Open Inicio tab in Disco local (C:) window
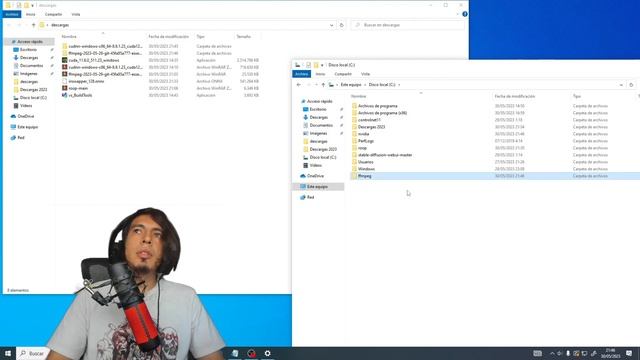Image resolution: width=640 pixels, height=360 pixels. coord(320,74)
